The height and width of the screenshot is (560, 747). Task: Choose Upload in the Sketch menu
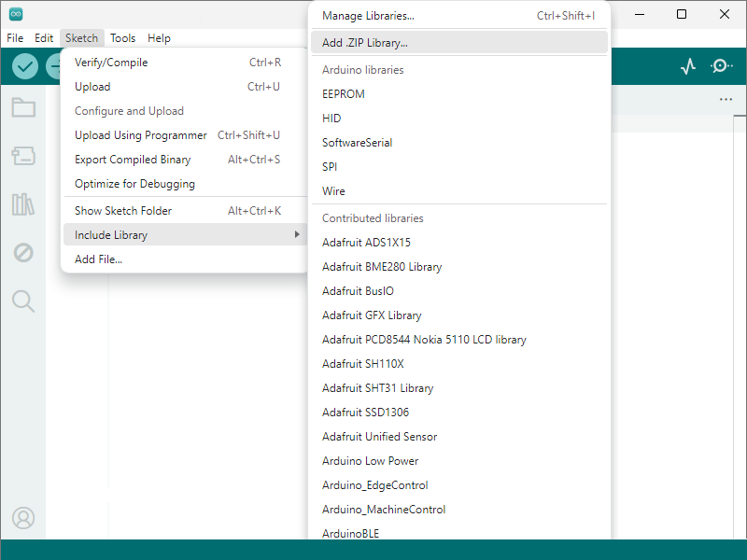tap(185, 87)
